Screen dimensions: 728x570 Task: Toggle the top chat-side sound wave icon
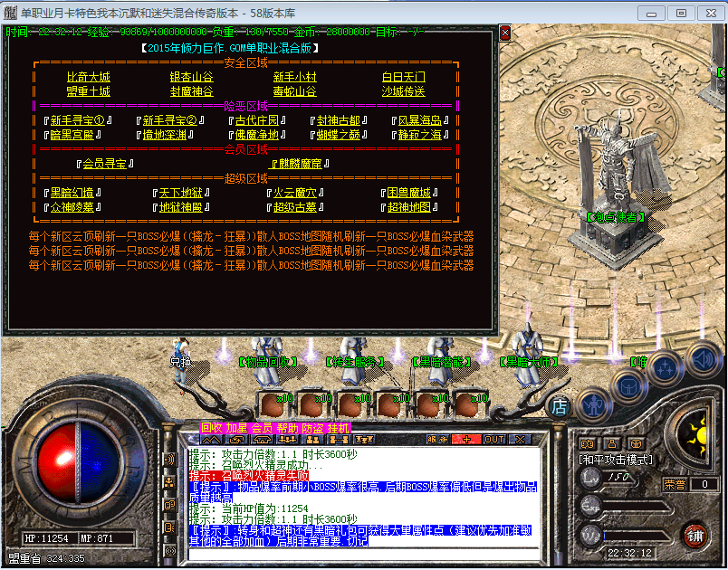coord(169,460)
